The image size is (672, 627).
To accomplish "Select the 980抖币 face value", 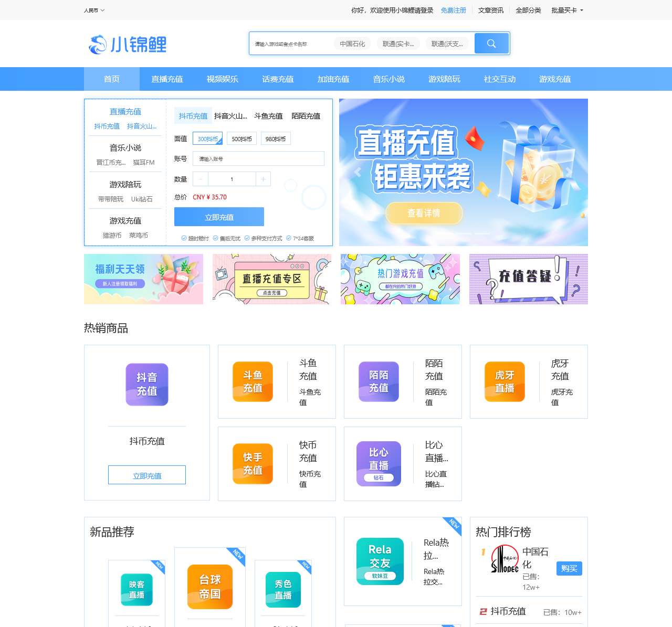I will point(276,139).
